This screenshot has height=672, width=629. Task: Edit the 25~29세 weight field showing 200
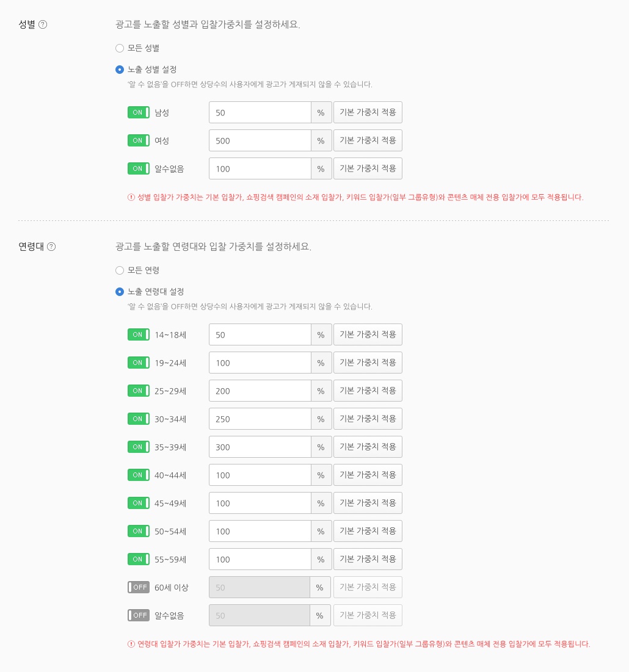point(260,391)
